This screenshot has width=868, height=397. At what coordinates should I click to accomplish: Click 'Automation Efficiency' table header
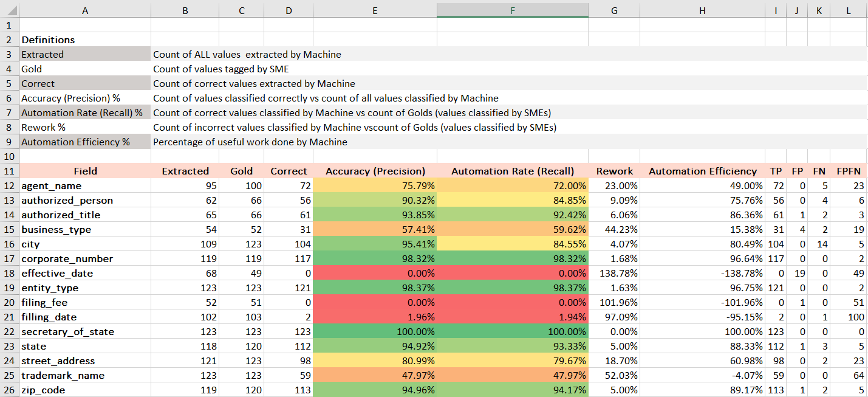pyautogui.click(x=702, y=171)
